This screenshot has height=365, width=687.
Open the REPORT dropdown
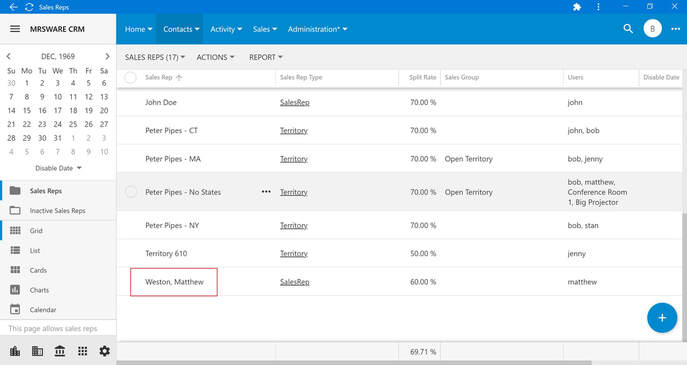266,57
